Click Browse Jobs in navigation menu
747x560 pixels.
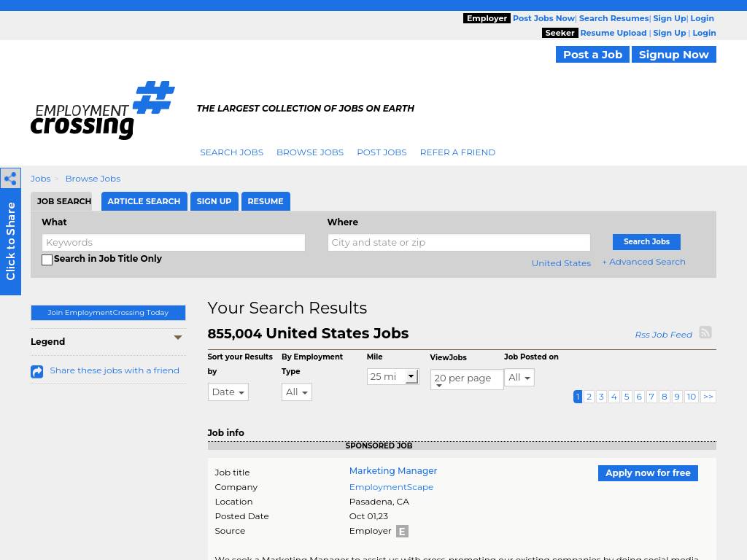[309, 152]
